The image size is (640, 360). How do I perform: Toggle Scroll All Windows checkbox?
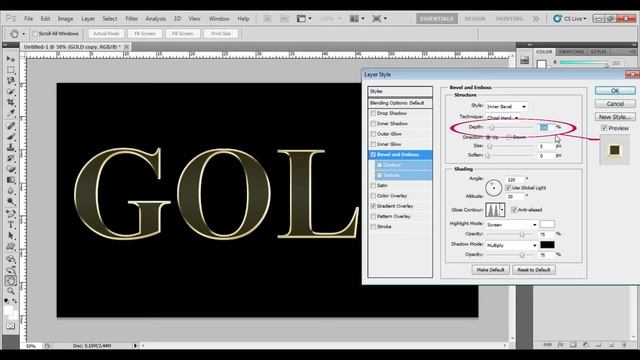click(x=35, y=33)
